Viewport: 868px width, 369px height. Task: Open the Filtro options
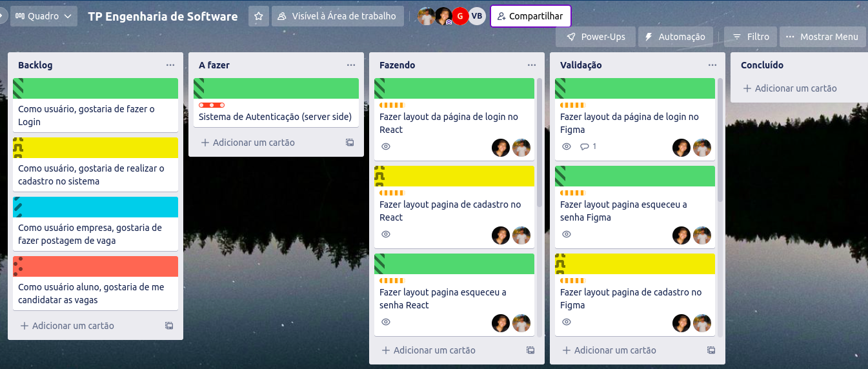pyautogui.click(x=751, y=37)
